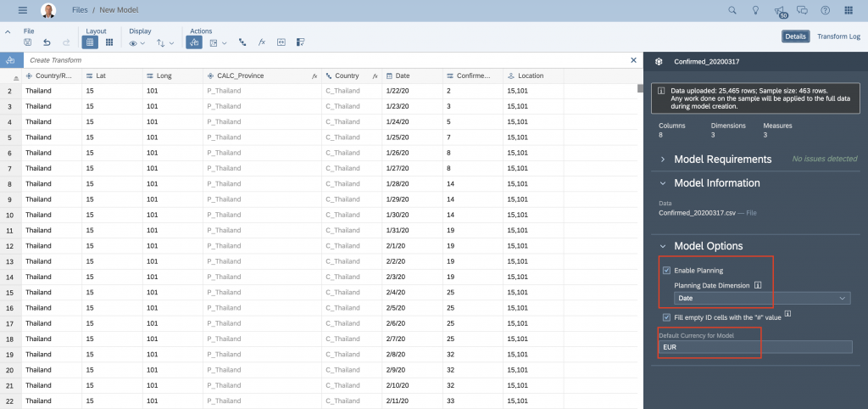This screenshot has height=409, width=868.
Task: Select the Date column header
Action: point(413,76)
